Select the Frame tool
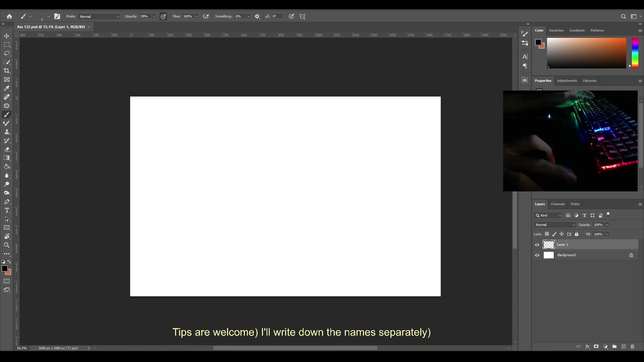 pyautogui.click(x=7, y=79)
